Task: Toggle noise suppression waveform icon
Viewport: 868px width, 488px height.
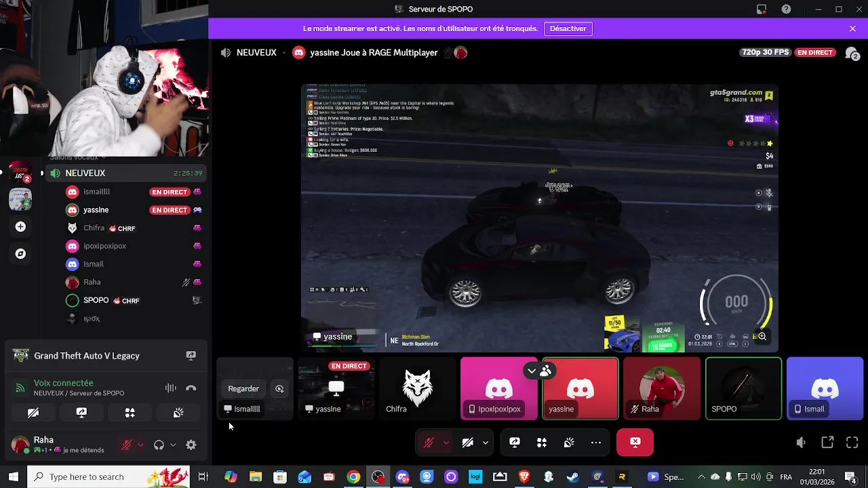Action: pyautogui.click(x=171, y=388)
